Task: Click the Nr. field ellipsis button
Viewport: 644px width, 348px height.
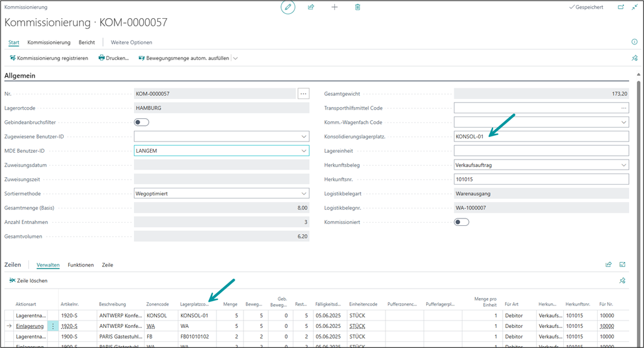Action: (x=304, y=94)
